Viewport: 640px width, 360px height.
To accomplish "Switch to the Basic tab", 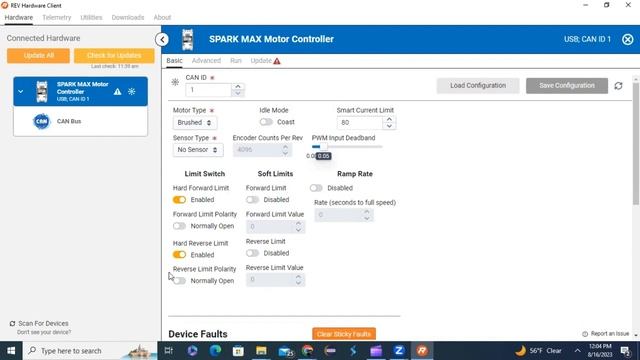I will [x=174, y=60].
